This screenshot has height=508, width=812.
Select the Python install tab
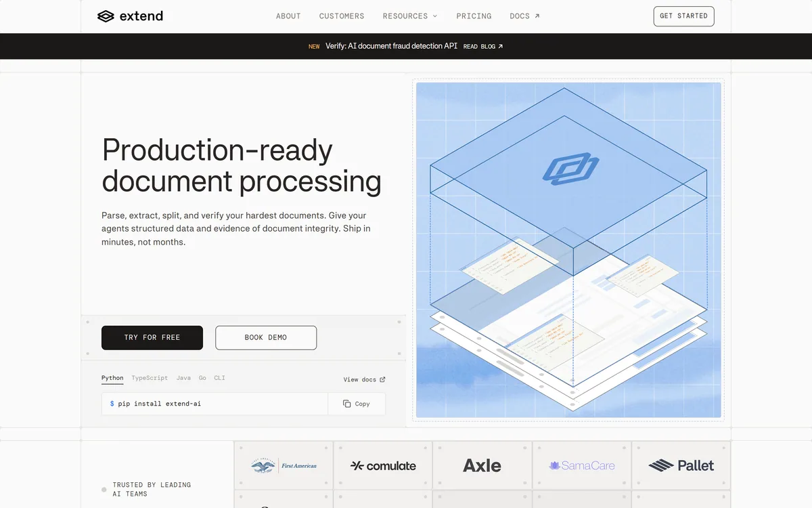[112, 379]
